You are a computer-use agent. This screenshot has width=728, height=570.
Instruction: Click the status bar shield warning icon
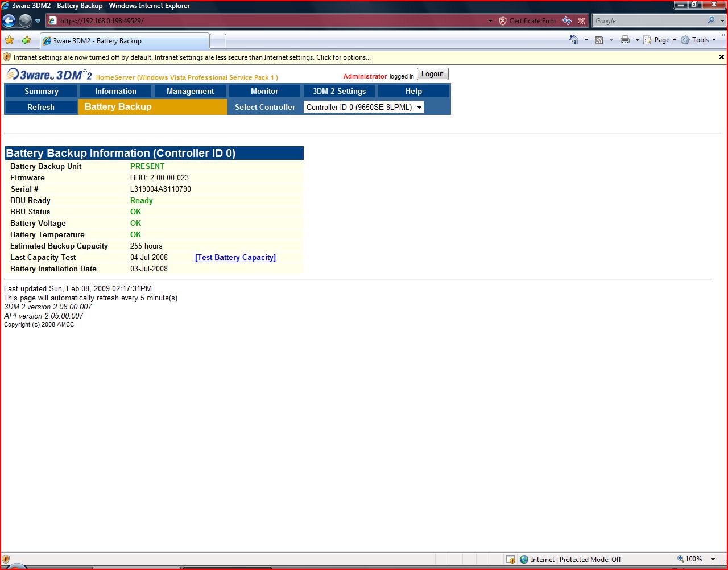pyautogui.click(x=6, y=560)
